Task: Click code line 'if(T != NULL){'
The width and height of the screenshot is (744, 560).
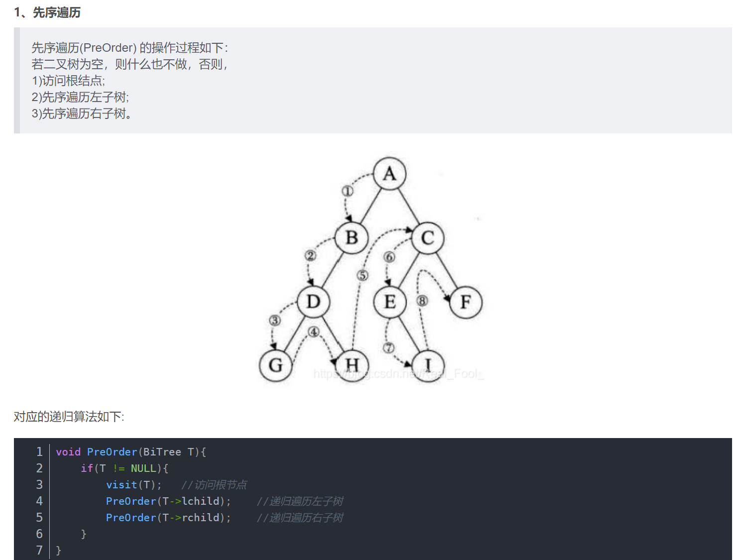Action: coord(124,468)
